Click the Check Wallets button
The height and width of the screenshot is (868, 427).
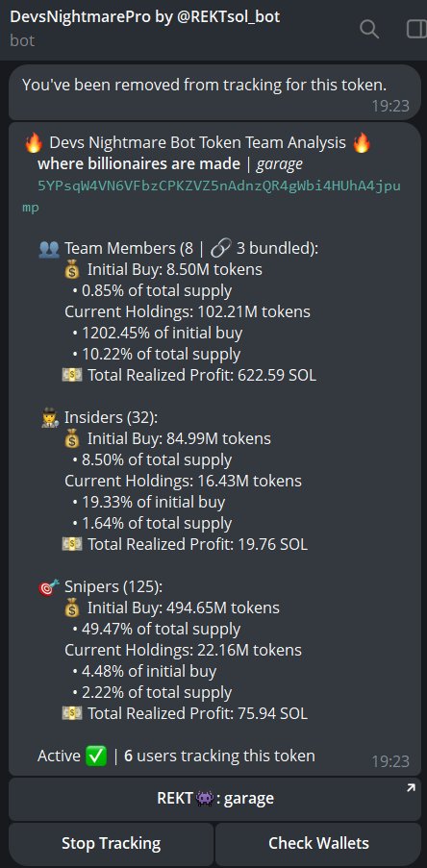pyautogui.click(x=318, y=844)
